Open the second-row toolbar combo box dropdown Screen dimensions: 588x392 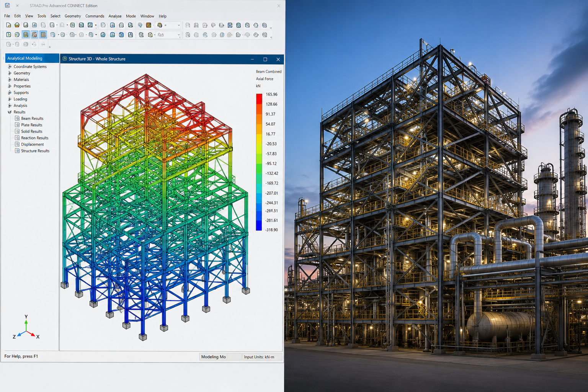click(178, 35)
